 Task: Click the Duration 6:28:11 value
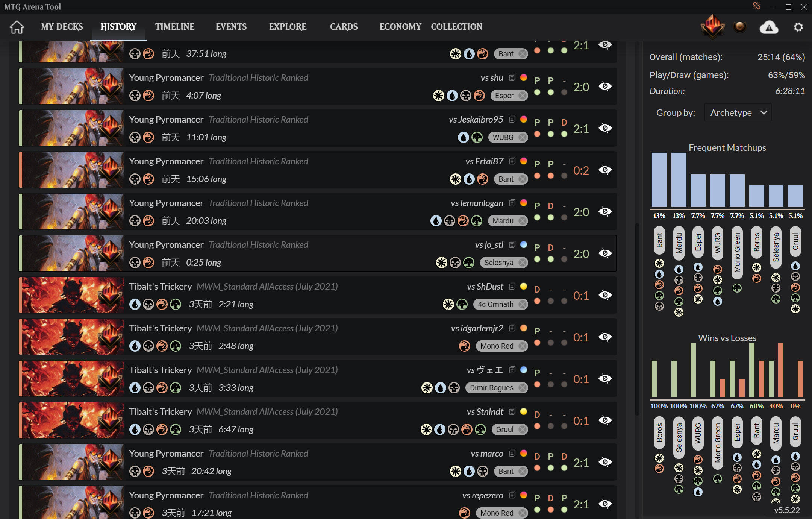coord(790,91)
